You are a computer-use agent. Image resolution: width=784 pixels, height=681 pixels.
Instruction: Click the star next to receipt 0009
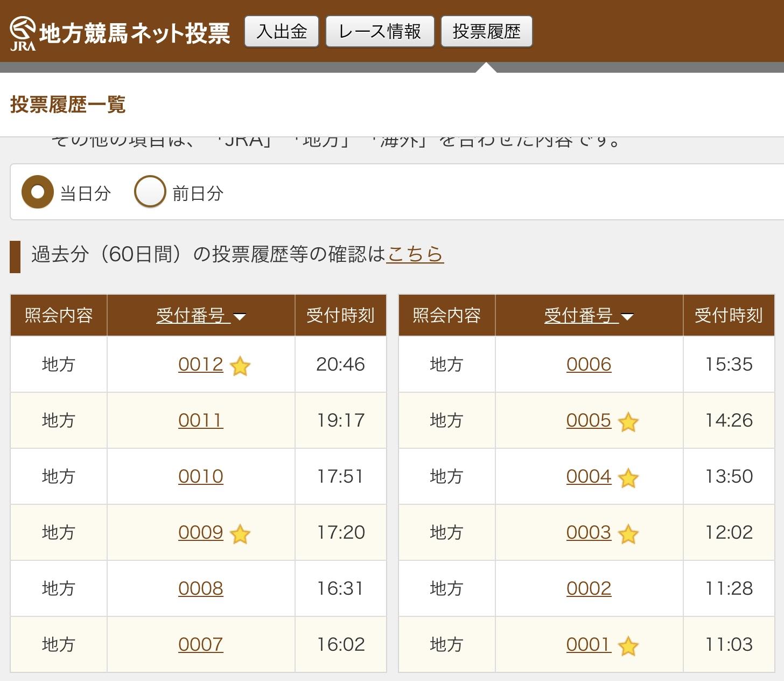pyautogui.click(x=240, y=534)
